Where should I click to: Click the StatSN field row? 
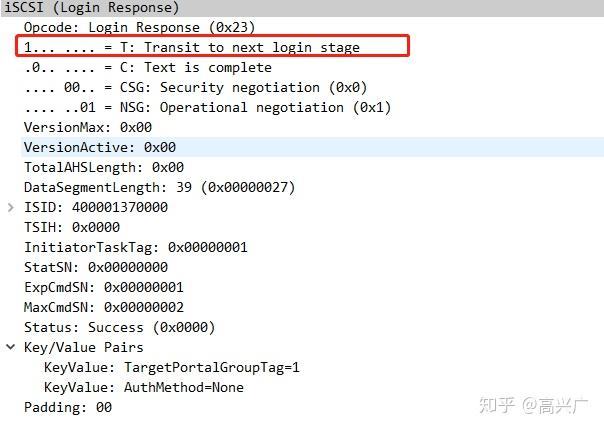96,267
